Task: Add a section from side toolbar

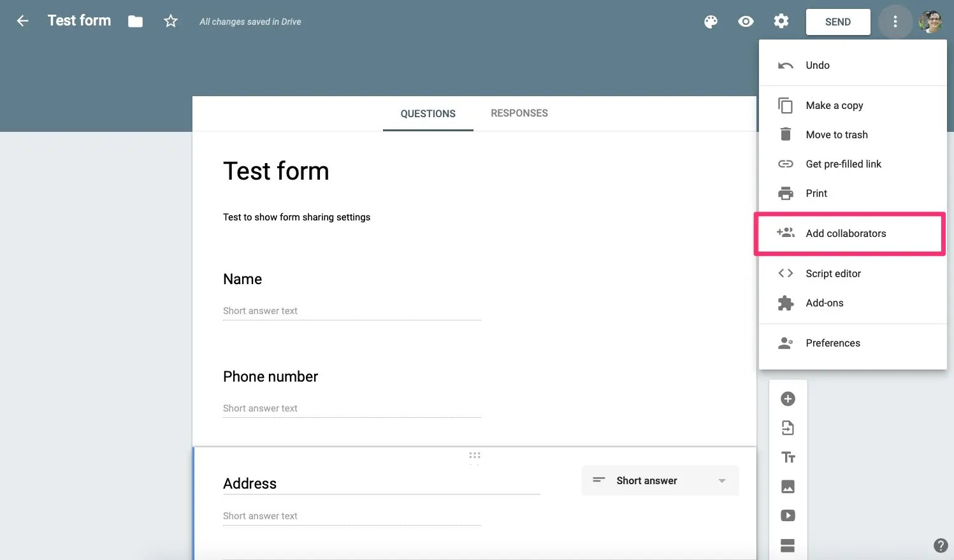Action: 788,545
